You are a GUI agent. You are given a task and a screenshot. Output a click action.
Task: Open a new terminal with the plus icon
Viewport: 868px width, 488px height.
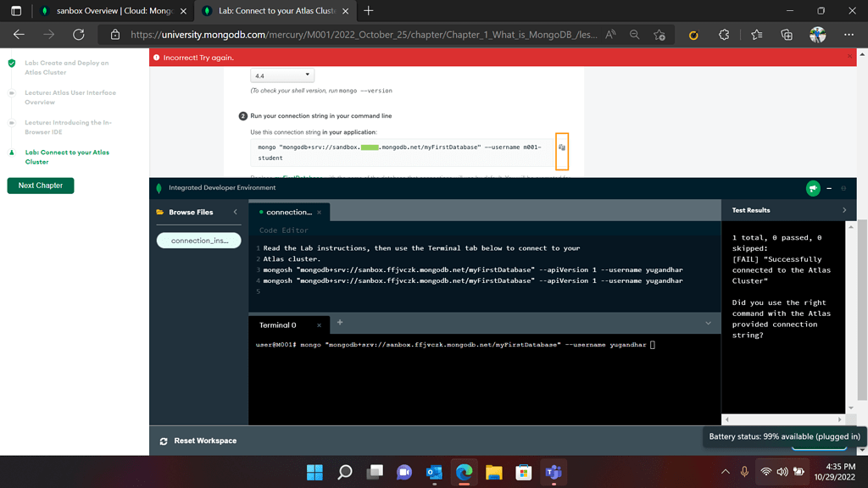(340, 323)
